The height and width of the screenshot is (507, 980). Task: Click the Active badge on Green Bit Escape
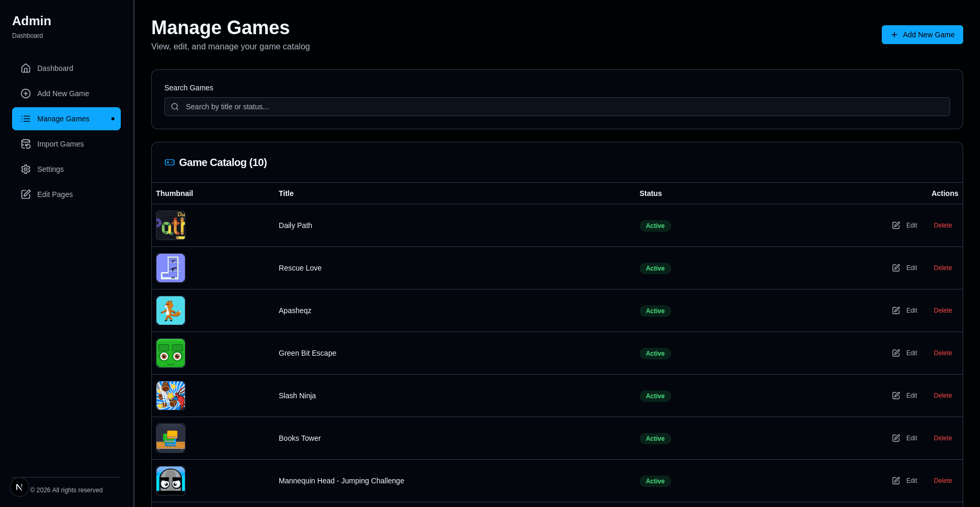[655, 354]
